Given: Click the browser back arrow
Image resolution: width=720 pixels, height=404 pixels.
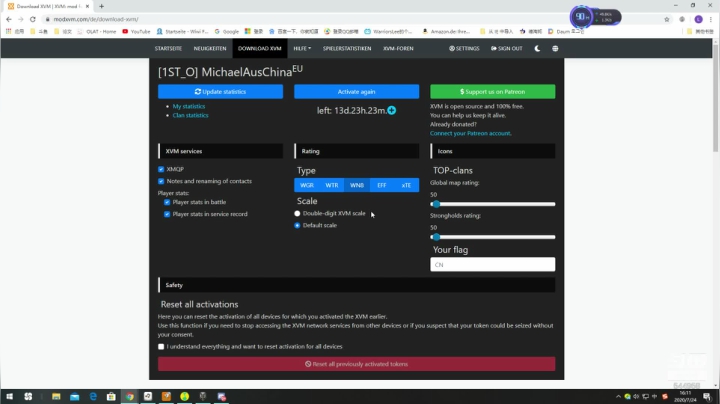Looking at the screenshot, I should coord(9,19).
